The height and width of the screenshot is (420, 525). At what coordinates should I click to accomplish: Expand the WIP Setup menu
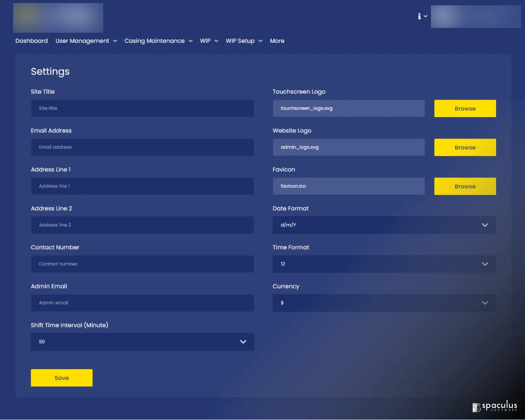244,41
